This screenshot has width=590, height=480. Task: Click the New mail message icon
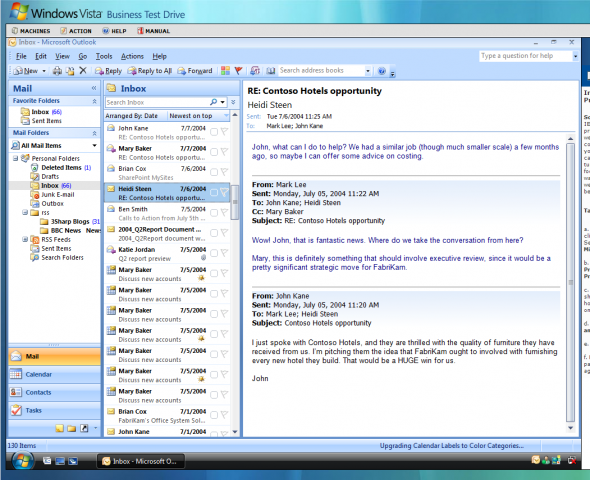[x=18, y=71]
